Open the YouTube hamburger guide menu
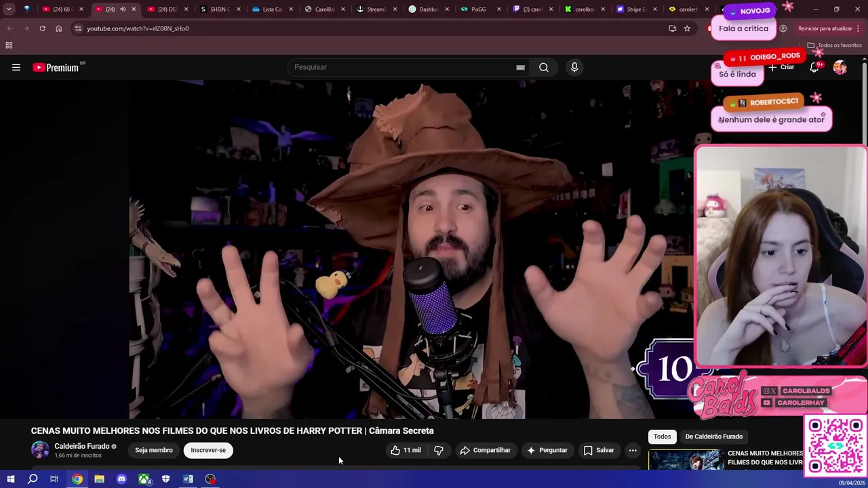868x488 pixels. click(16, 67)
